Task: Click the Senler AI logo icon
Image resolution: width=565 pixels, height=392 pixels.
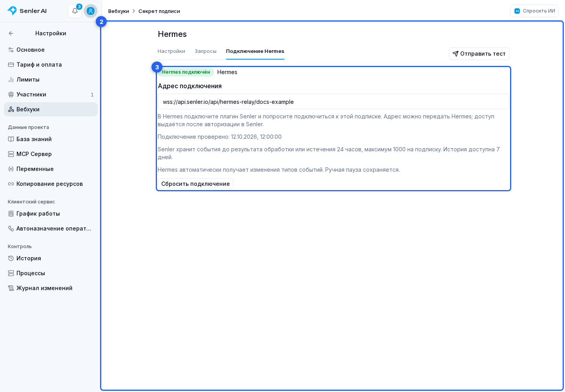Action: point(12,11)
